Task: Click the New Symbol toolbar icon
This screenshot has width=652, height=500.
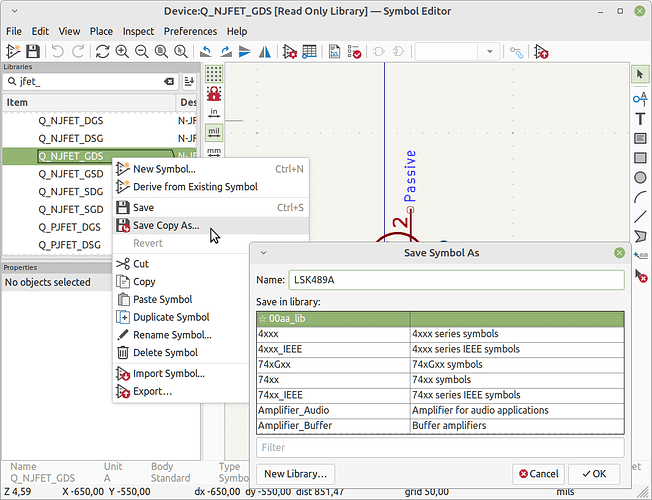Action: pos(13,52)
